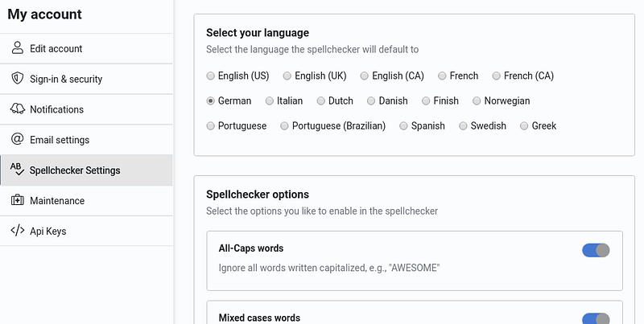This screenshot has height=324, width=644.
Task: Go to Maintenance page
Action: [x=86, y=200]
